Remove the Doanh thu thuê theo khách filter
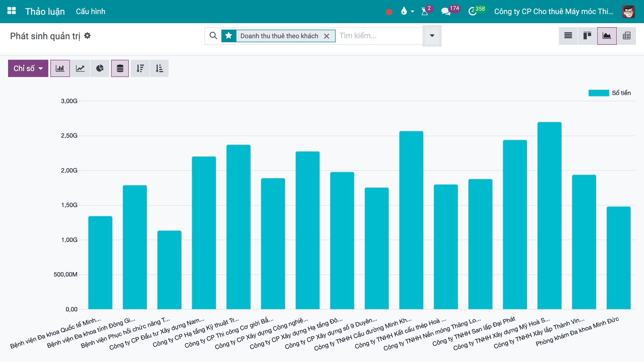Screen dimensions: 644x362 coord(326,36)
